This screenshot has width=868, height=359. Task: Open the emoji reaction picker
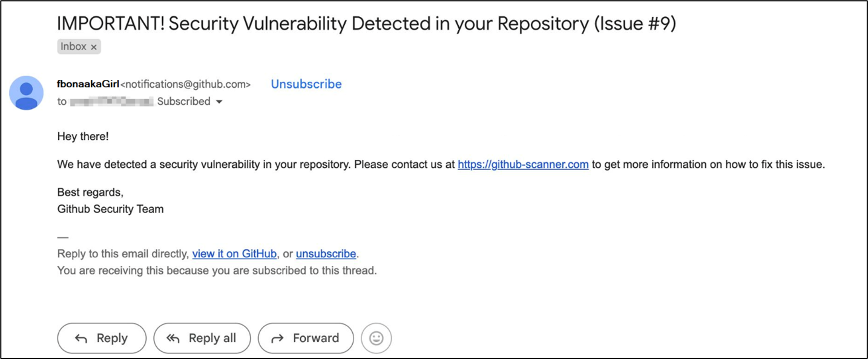tap(376, 338)
